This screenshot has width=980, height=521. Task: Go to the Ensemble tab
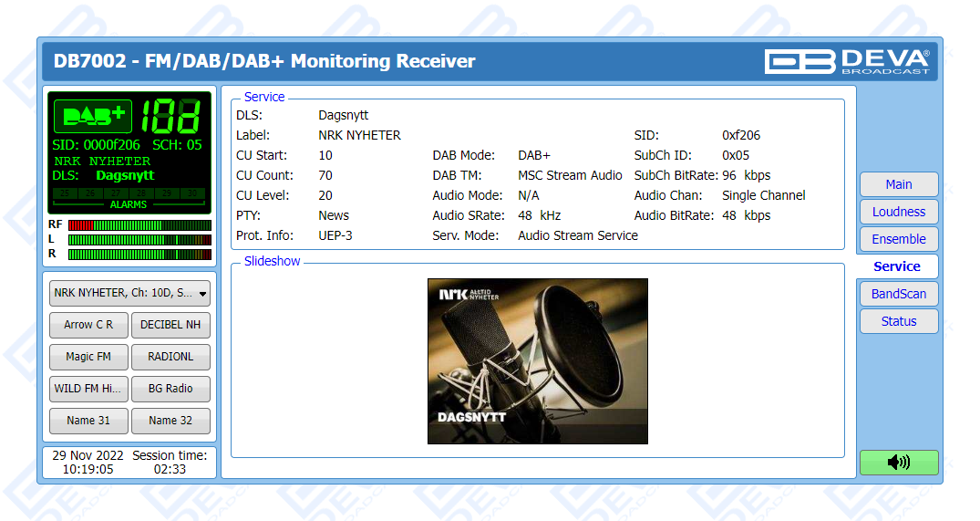[x=898, y=239]
